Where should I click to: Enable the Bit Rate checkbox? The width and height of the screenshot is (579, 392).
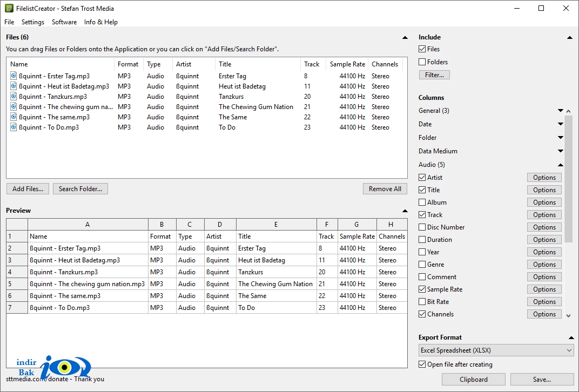(x=422, y=302)
